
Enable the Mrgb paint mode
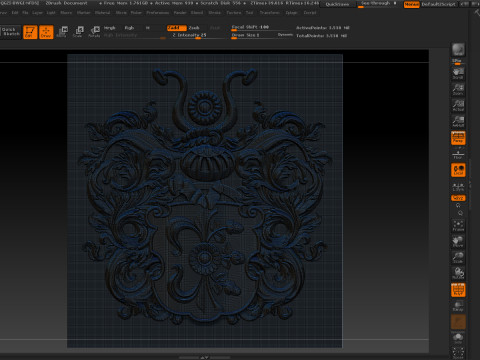pyautogui.click(x=110, y=28)
